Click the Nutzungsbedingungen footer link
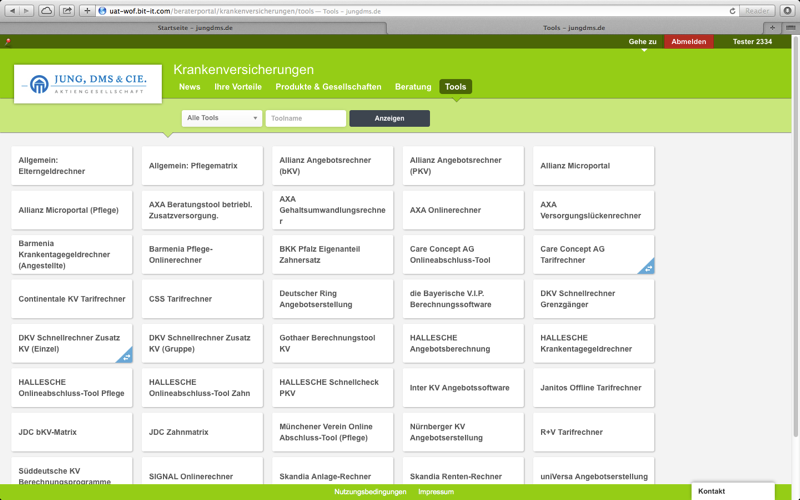 click(x=370, y=492)
